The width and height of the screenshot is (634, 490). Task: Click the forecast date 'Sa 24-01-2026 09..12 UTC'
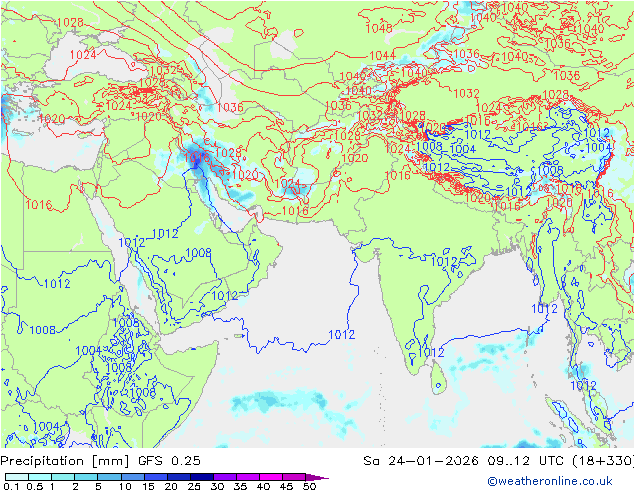point(465,461)
